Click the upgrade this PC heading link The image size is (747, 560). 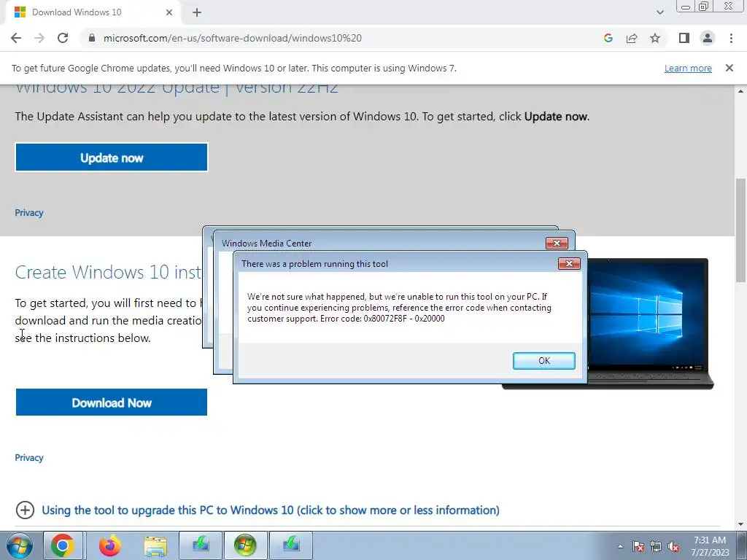(x=271, y=510)
